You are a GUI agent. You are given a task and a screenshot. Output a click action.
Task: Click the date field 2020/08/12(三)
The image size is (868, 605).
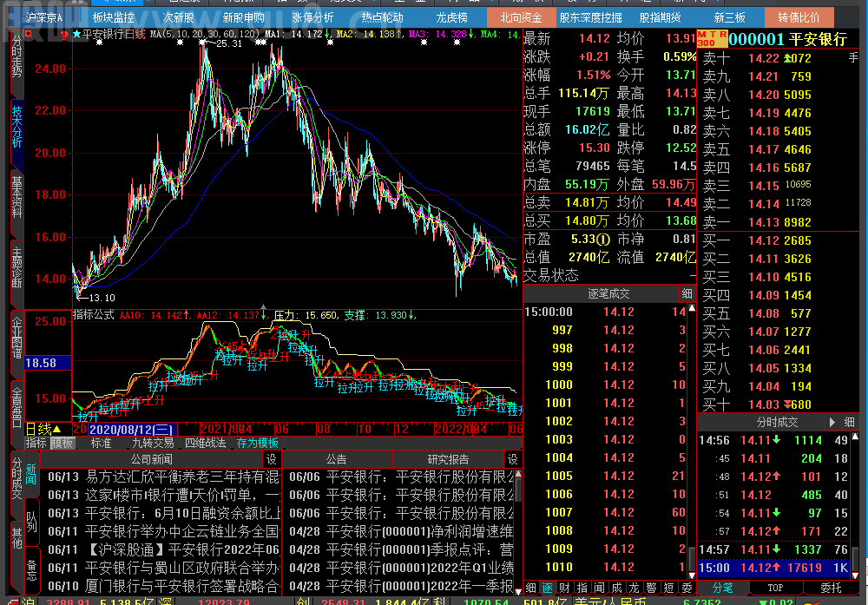[132, 430]
